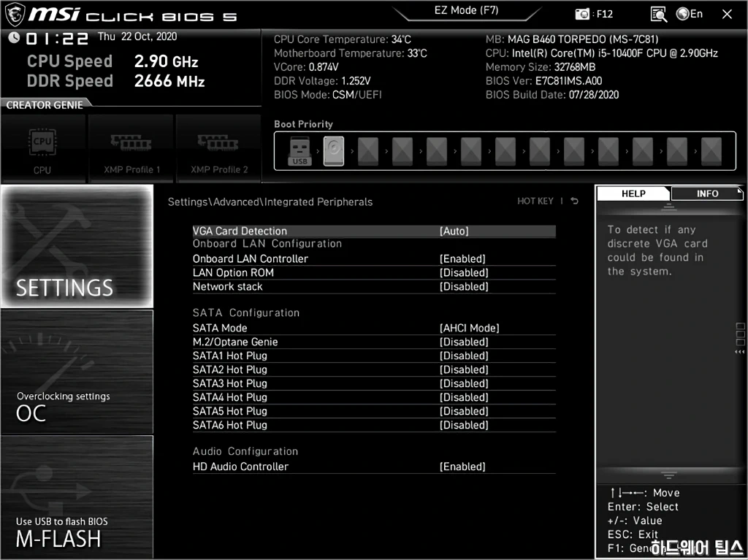The image size is (748, 560).
Task: Enable XMP Profile 1
Action: coord(131,149)
